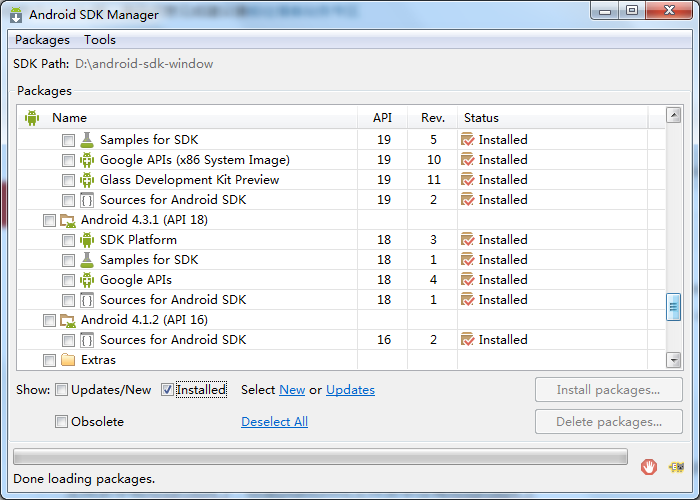The width and height of the screenshot is (700, 500).
Task: Click the Android robot icon in the Name header
Action: [x=32, y=118]
